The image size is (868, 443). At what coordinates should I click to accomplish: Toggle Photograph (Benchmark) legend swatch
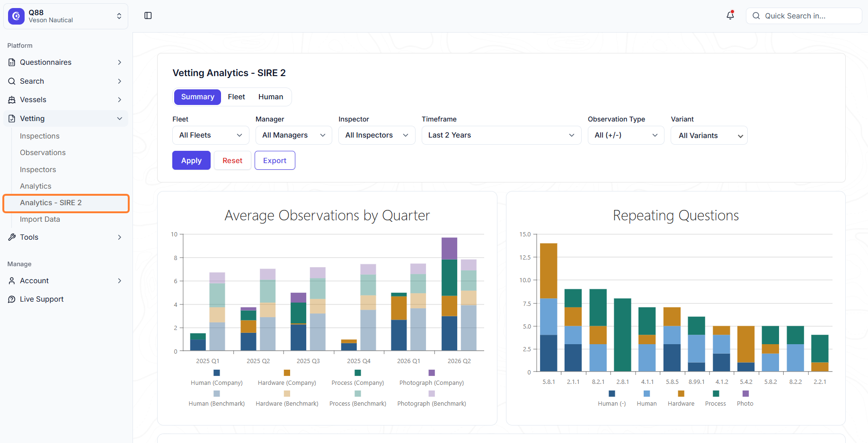432,393
